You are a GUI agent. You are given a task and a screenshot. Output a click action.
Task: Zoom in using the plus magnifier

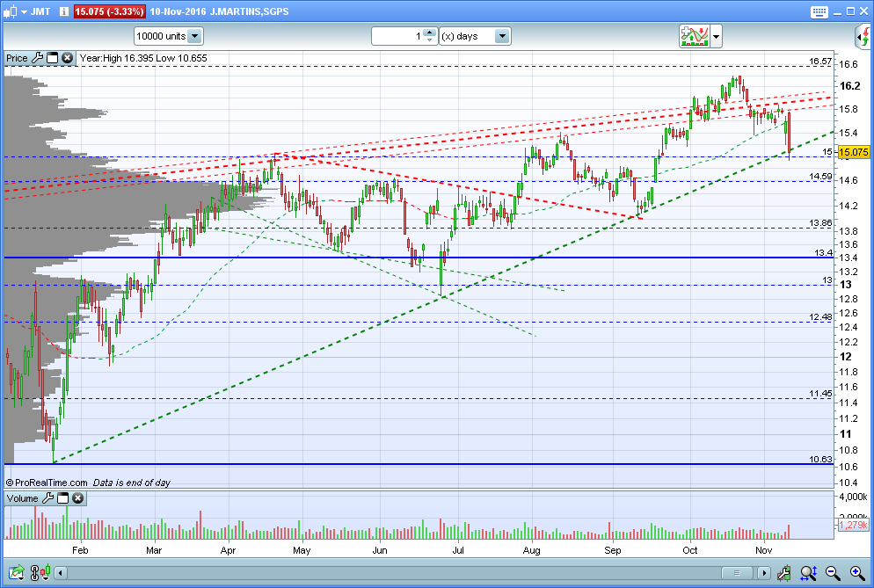(857, 572)
